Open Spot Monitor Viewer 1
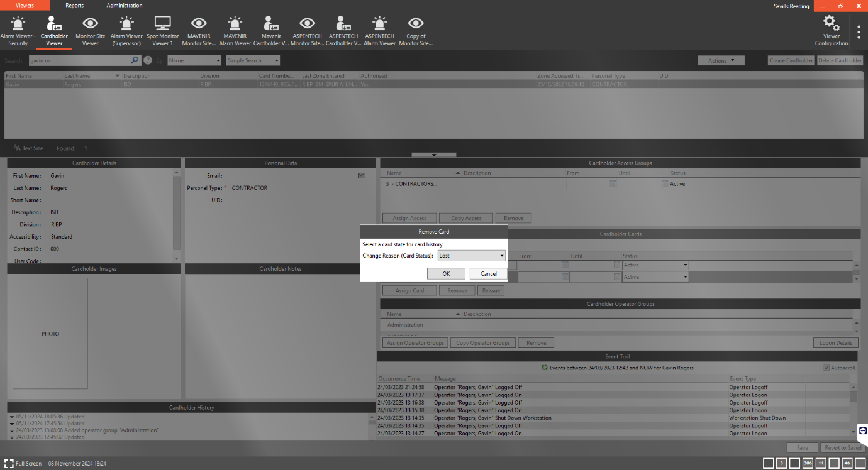 pyautogui.click(x=163, y=31)
